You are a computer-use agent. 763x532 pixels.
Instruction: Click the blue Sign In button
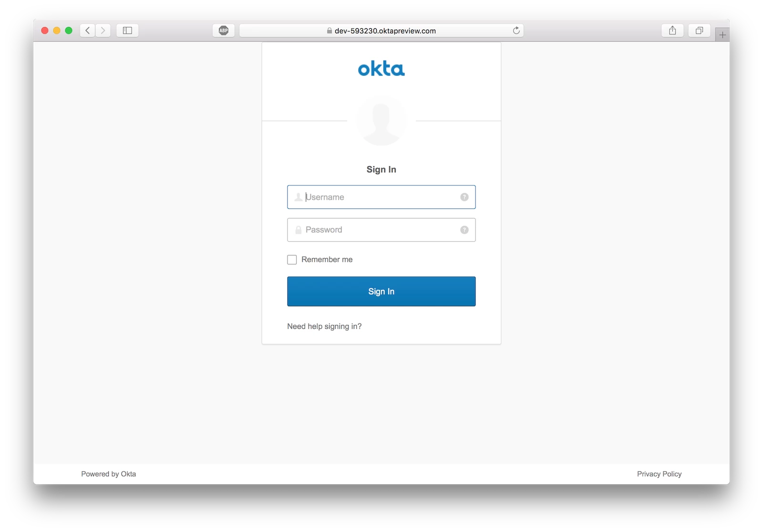[381, 291]
